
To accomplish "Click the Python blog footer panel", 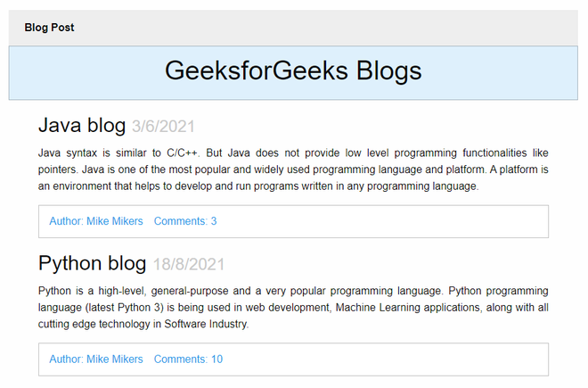I will [293, 359].
